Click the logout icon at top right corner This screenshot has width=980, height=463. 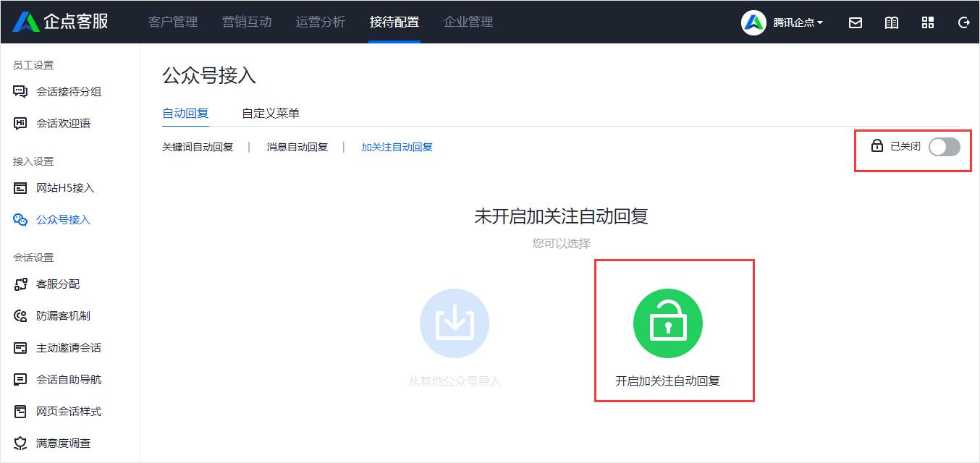963,22
